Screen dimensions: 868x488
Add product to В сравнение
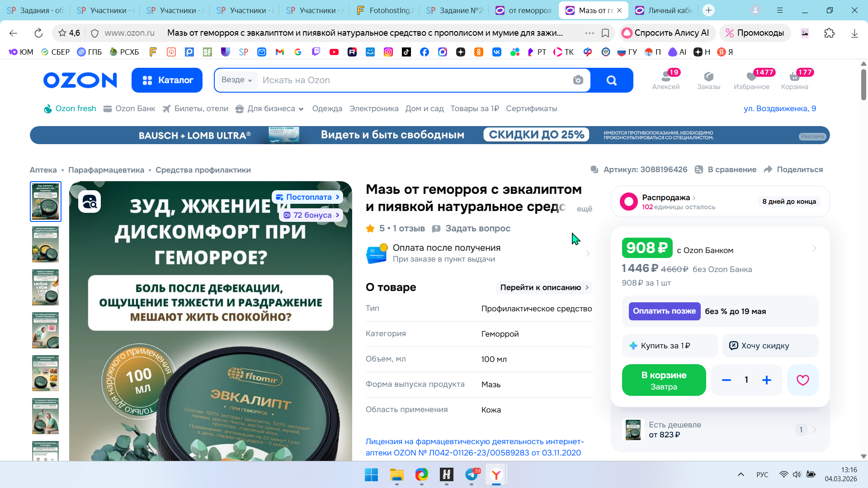[726, 169]
